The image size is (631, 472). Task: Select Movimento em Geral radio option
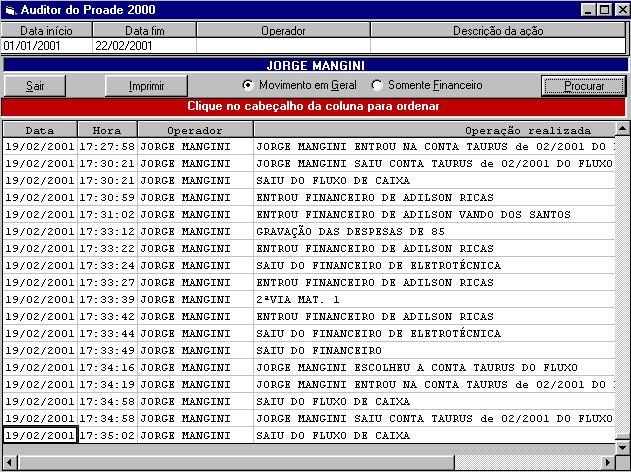(x=248, y=85)
